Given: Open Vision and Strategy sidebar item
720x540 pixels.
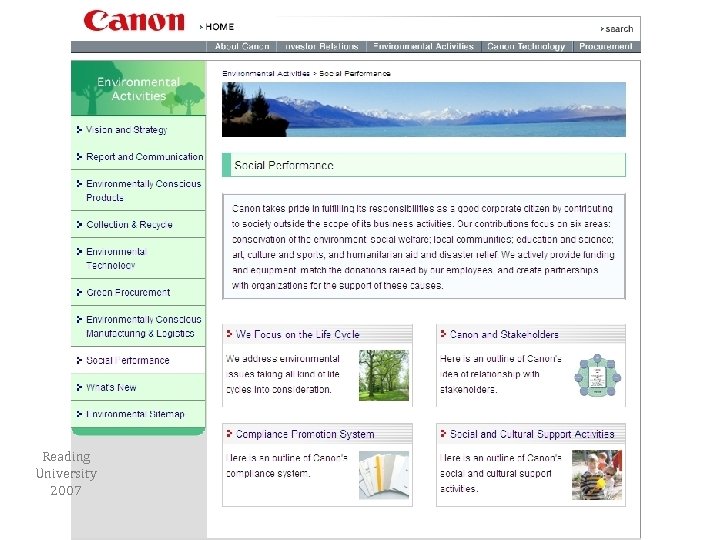Looking at the screenshot, I should (127, 130).
